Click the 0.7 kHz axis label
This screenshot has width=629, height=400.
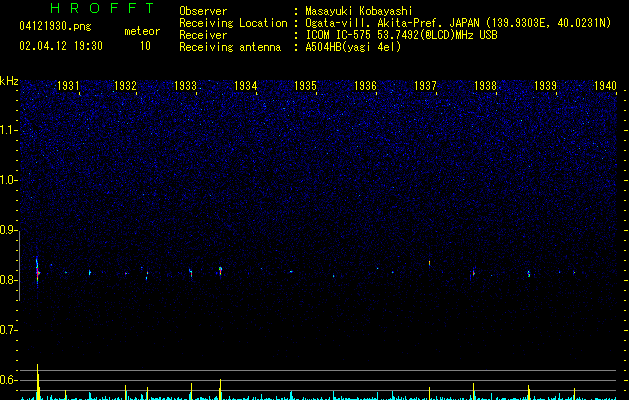tap(8, 330)
